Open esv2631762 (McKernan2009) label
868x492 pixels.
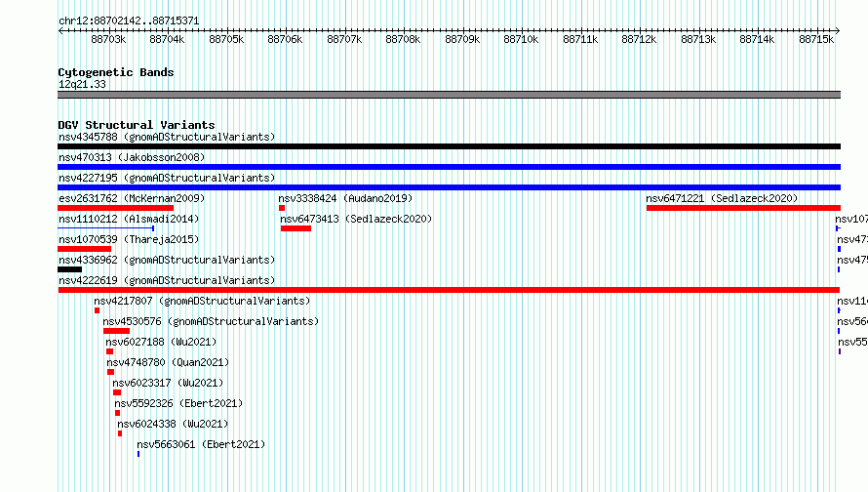pyautogui.click(x=132, y=198)
